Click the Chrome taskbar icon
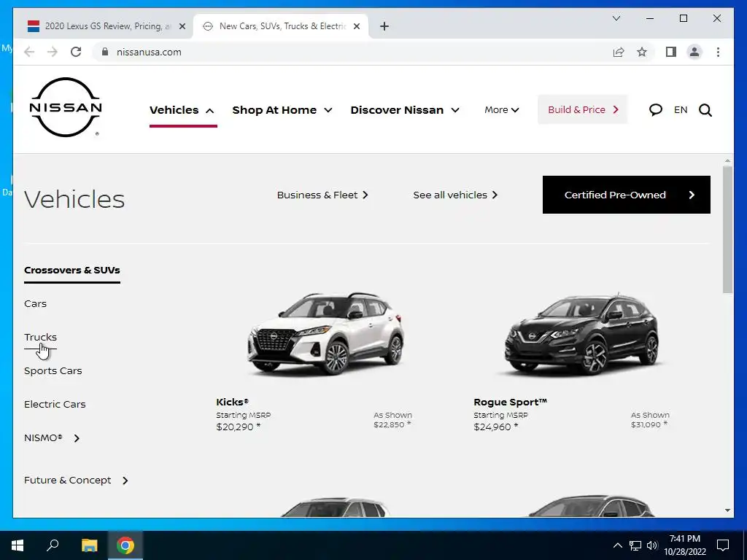Image resolution: width=747 pixels, height=560 pixels. tap(125, 545)
